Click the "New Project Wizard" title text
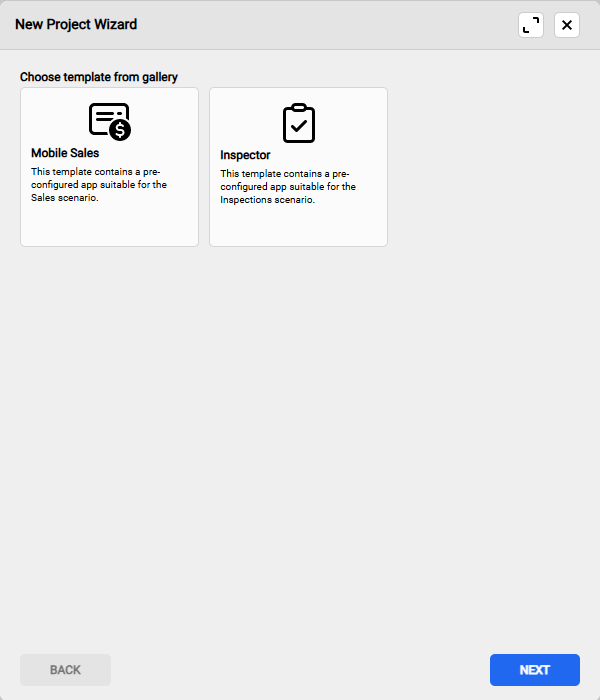The image size is (600, 700). 76,24
